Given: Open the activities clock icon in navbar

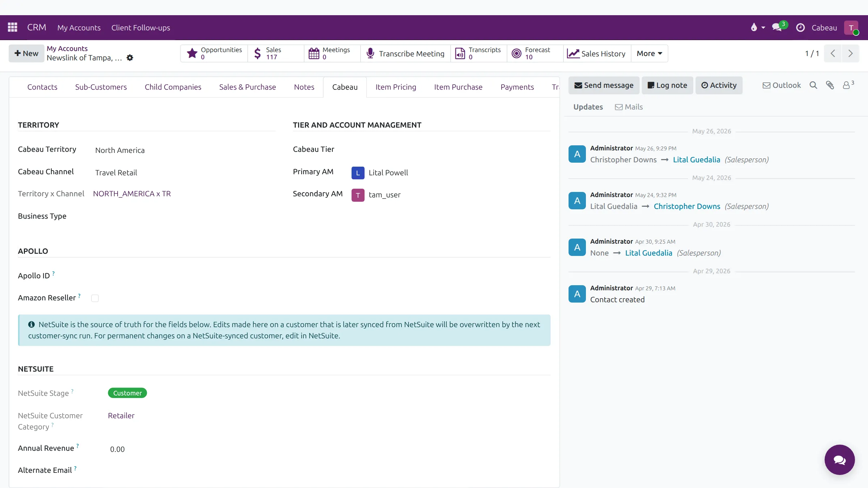Looking at the screenshot, I should coord(800,27).
